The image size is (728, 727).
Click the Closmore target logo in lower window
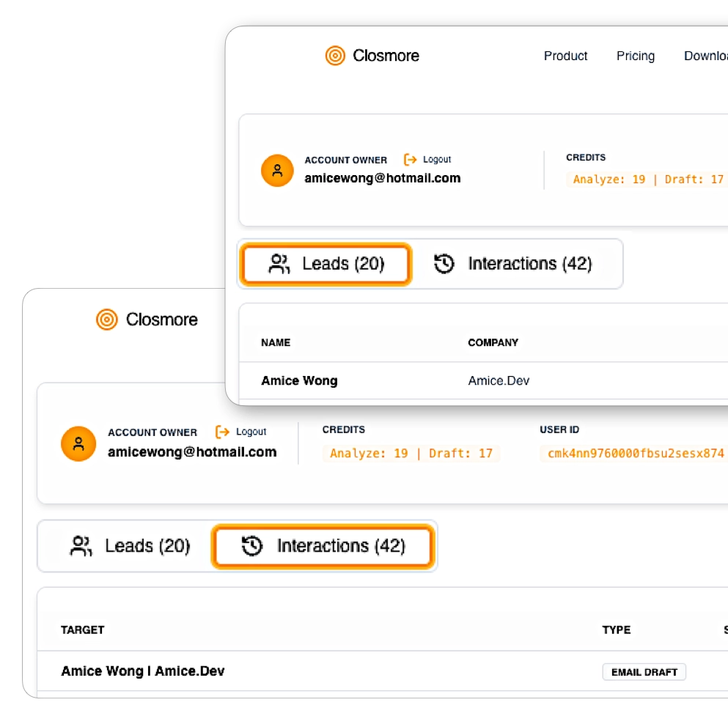(107, 320)
